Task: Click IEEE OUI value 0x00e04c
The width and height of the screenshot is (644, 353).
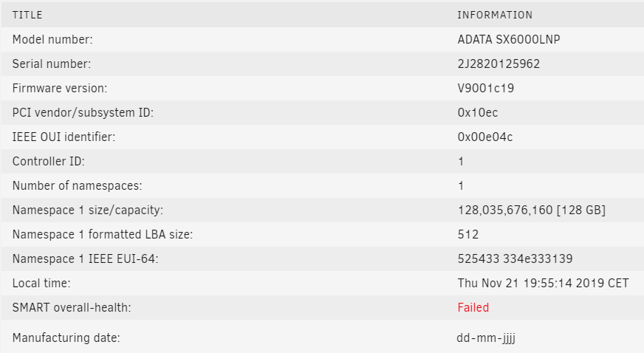Action: pyautogui.click(x=485, y=137)
